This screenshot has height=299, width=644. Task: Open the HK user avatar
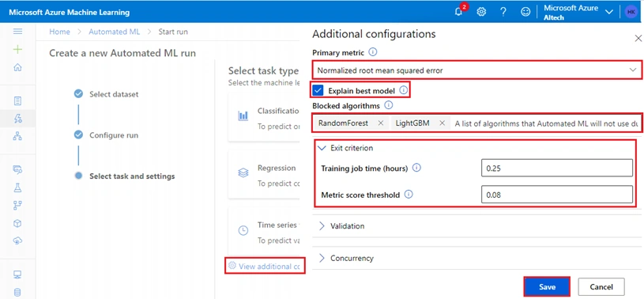coord(631,12)
